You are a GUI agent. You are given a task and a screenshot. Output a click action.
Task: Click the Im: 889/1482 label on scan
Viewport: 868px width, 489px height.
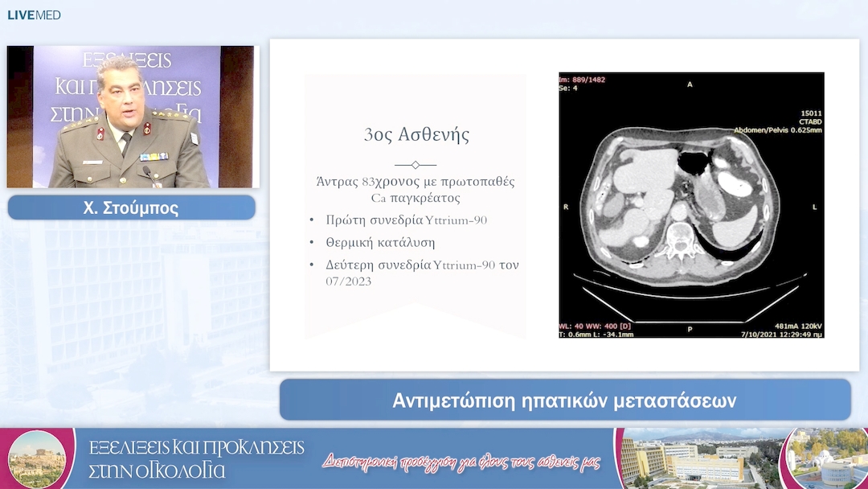[x=583, y=80]
